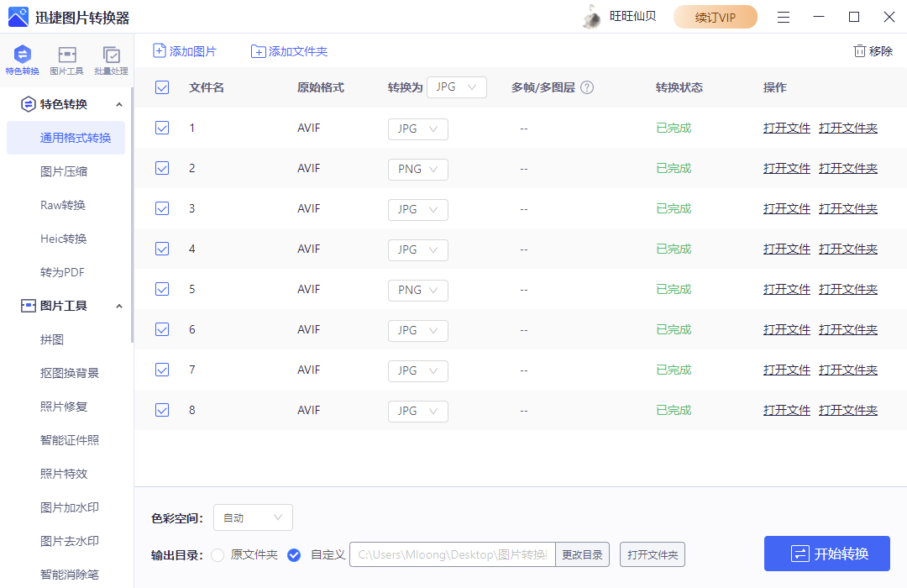Change file 2's PNG format dropdown
The height and width of the screenshot is (588, 907).
[417, 169]
